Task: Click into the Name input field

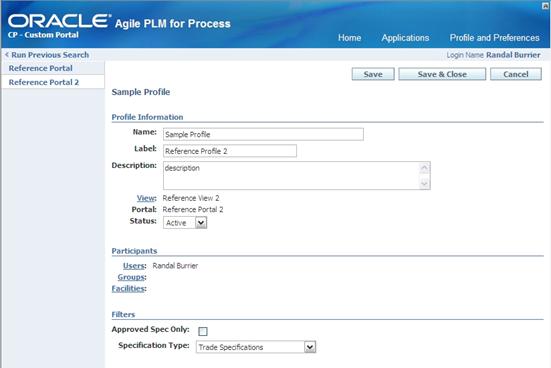Action: (x=263, y=134)
